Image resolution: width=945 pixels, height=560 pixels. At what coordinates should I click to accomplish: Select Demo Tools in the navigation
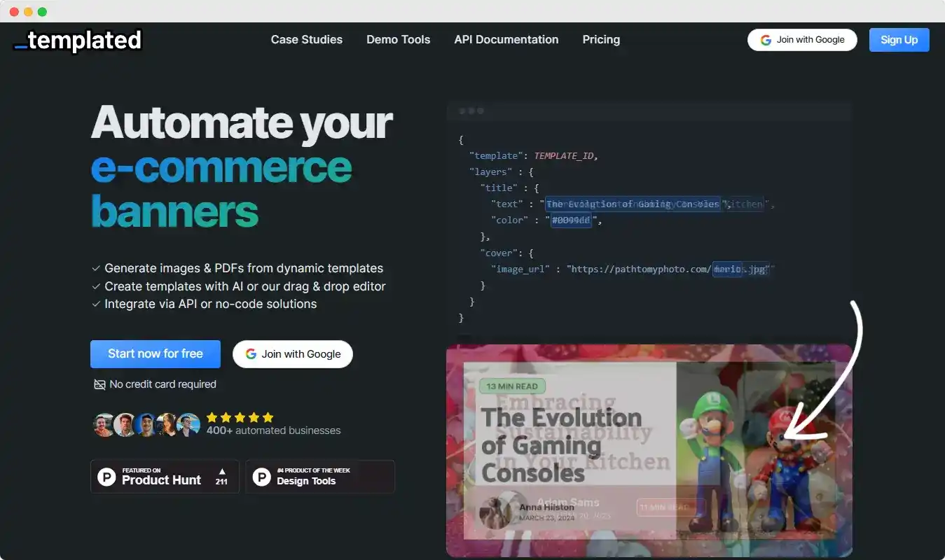click(398, 40)
